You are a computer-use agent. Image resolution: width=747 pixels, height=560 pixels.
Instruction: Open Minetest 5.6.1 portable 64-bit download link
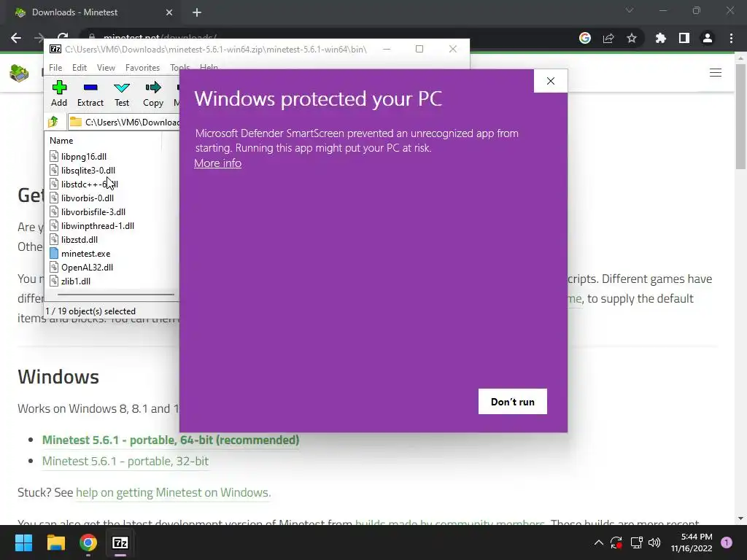click(x=171, y=440)
